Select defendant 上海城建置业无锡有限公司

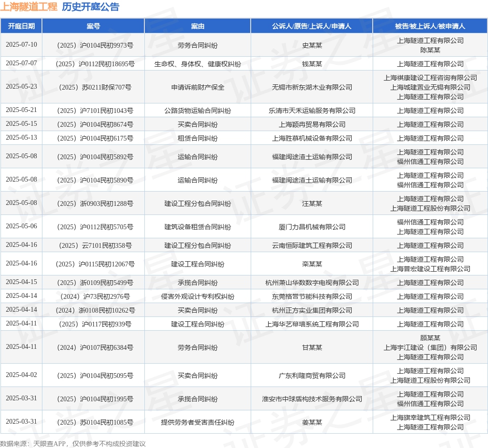430,88
